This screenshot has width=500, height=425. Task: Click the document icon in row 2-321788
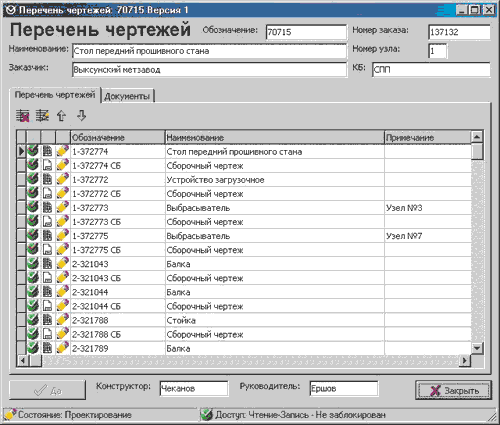(48, 320)
